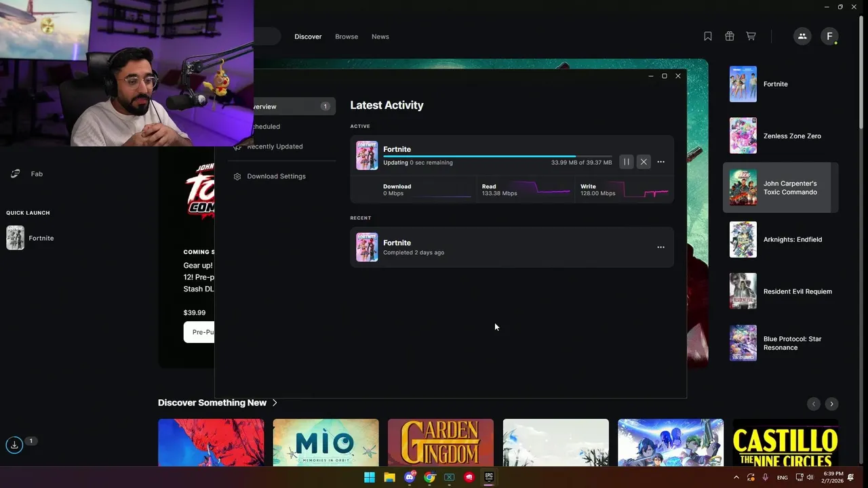Click the $39.99 price text
This screenshot has height=488, width=868.
point(195,313)
